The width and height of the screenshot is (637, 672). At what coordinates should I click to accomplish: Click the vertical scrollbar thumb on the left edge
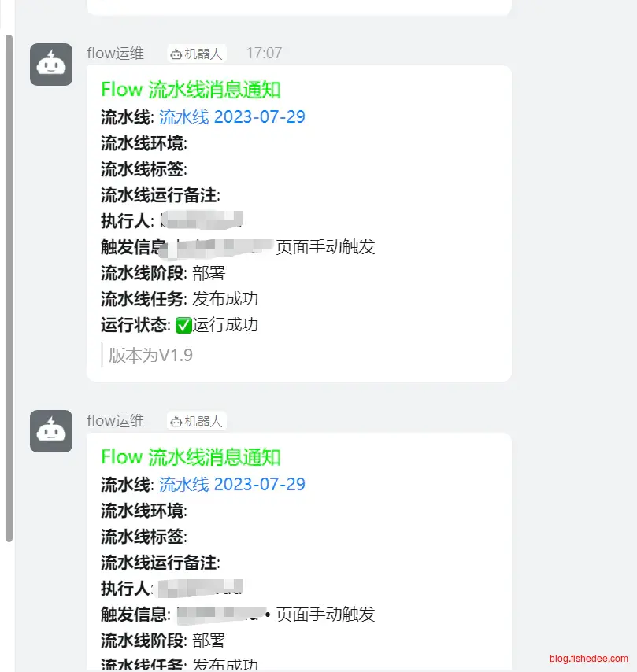9,287
